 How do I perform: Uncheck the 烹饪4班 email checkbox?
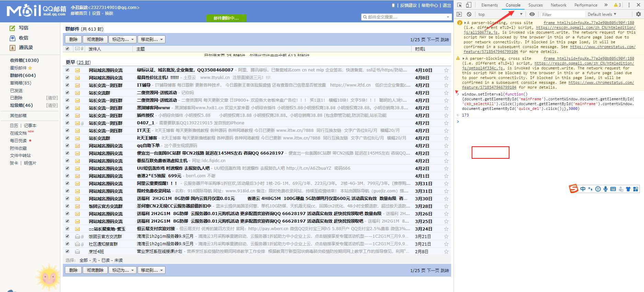67,251
